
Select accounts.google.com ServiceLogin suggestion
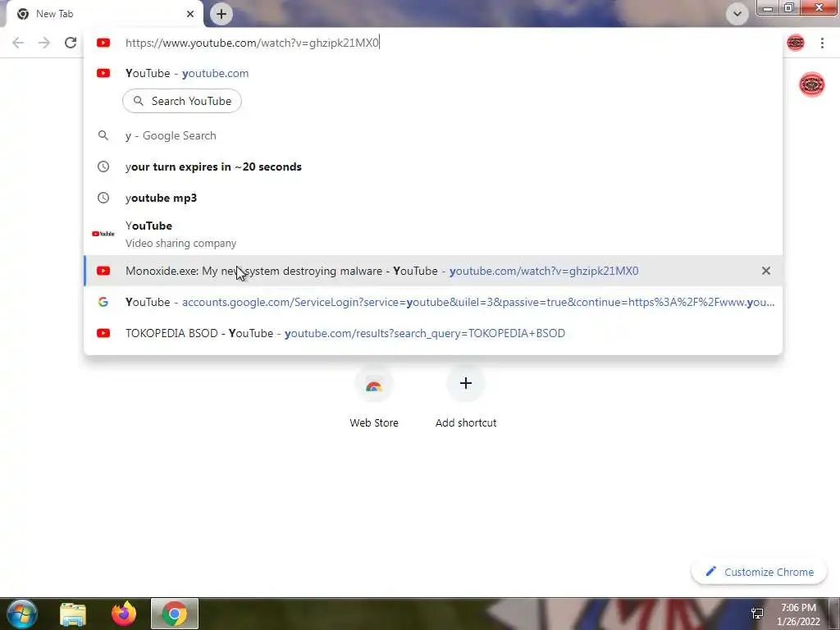coord(433,302)
